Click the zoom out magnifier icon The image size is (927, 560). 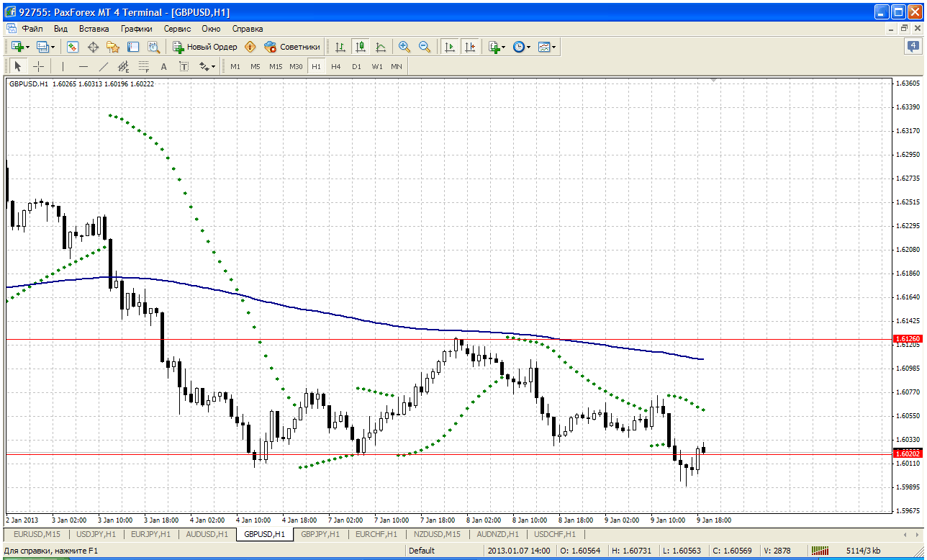click(x=425, y=47)
